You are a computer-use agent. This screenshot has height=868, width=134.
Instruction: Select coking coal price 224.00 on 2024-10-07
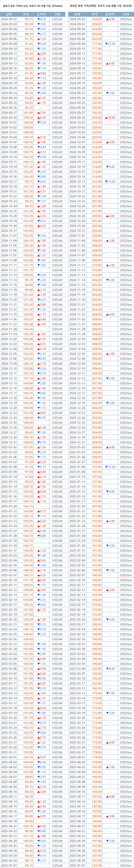[x=97, y=142]
